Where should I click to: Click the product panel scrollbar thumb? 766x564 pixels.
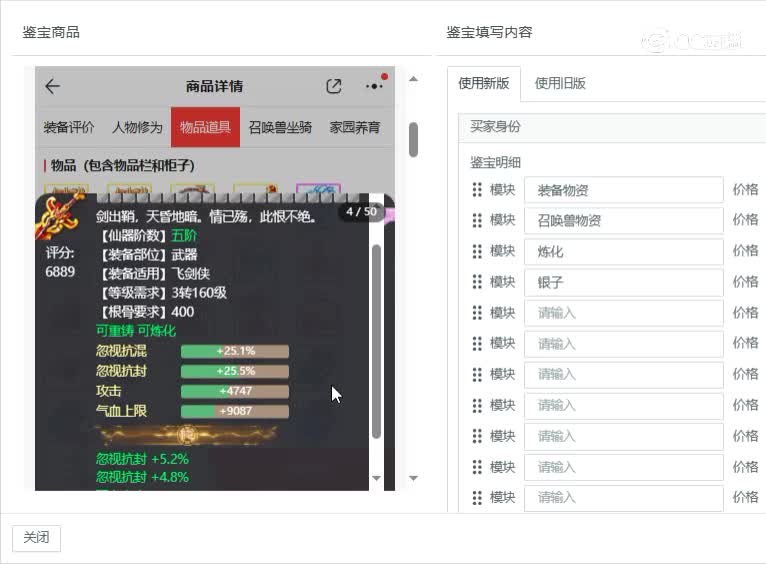click(x=413, y=140)
